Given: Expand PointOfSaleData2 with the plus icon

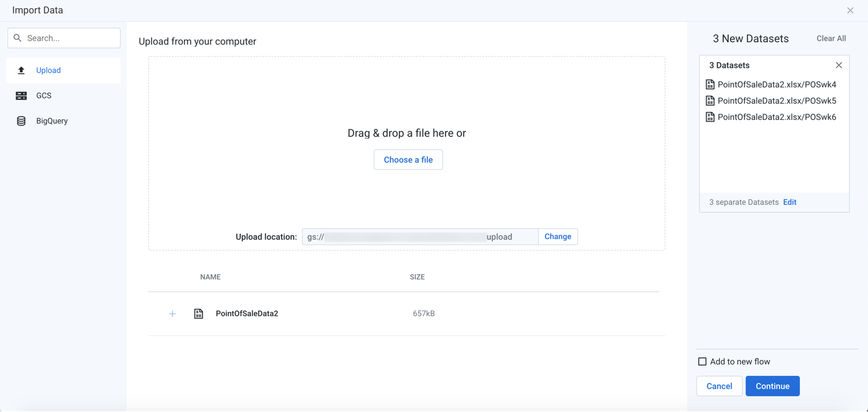Looking at the screenshot, I should (x=172, y=314).
